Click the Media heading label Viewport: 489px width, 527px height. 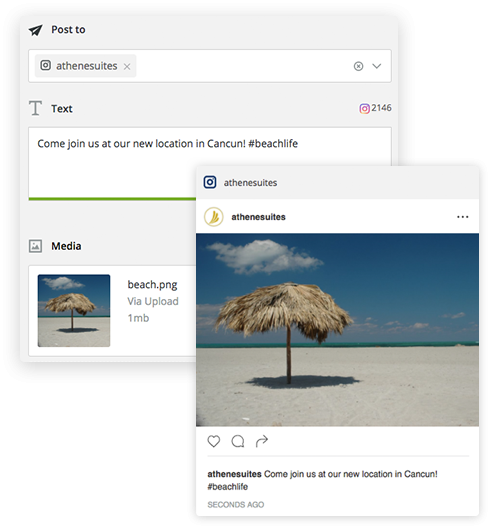66,246
